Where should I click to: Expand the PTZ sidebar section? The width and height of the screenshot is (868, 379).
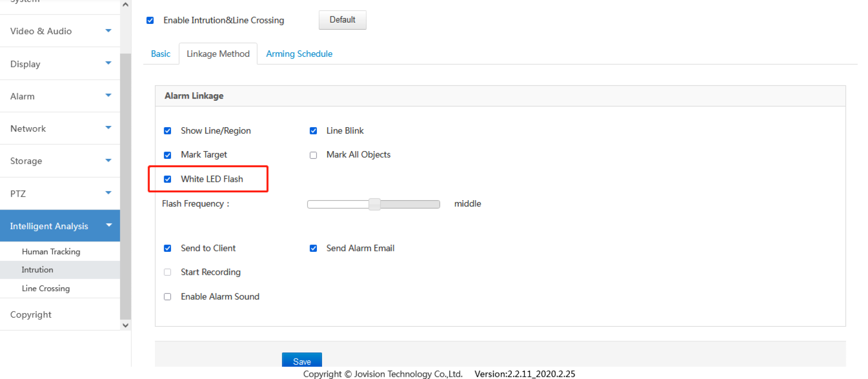pyautogui.click(x=108, y=193)
